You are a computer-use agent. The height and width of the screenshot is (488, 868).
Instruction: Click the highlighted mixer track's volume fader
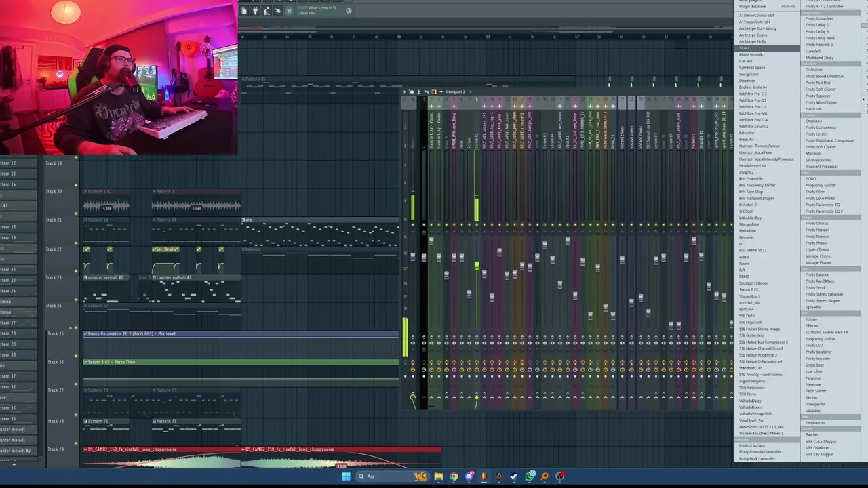point(477,266)
